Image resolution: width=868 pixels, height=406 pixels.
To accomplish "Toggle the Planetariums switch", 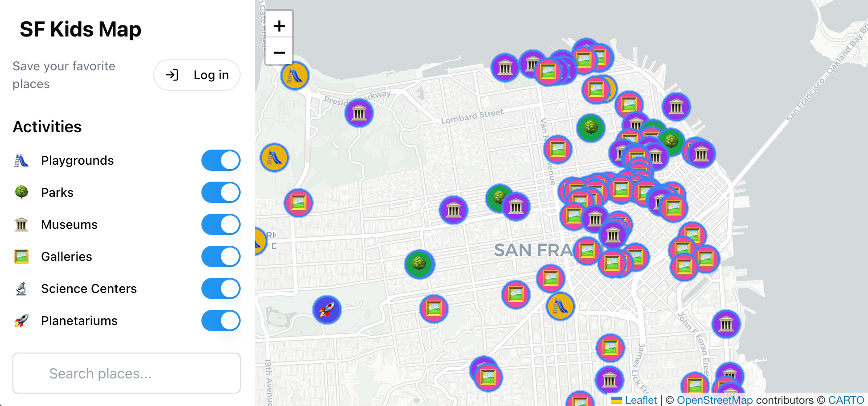I will [x=221, y=321].
